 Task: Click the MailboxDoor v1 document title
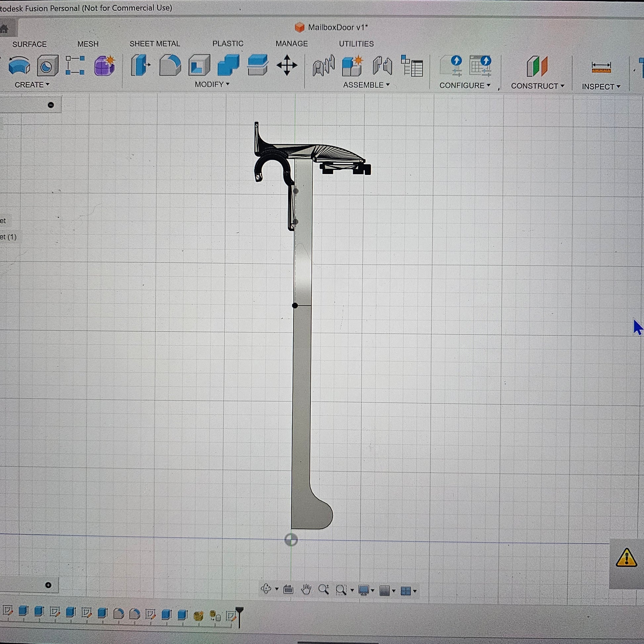[337, 28]
